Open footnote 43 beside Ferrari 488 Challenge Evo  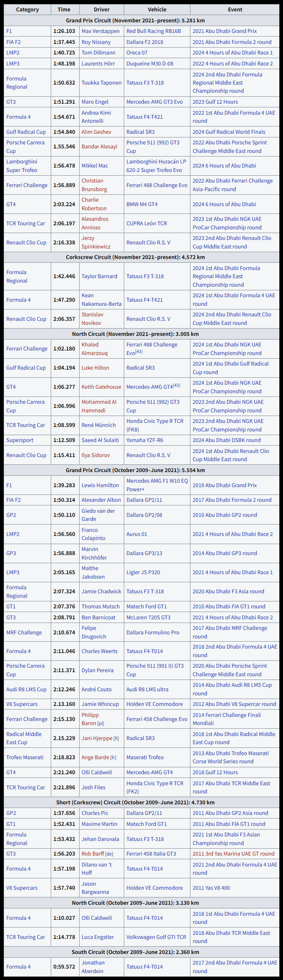pos(139,351)
